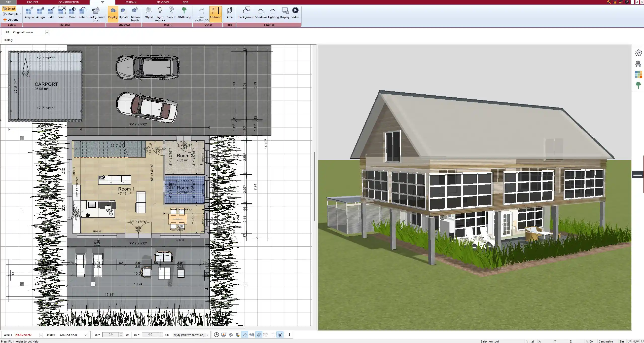Start the Video tool
The image size is (644, 343).
(295, 13)
